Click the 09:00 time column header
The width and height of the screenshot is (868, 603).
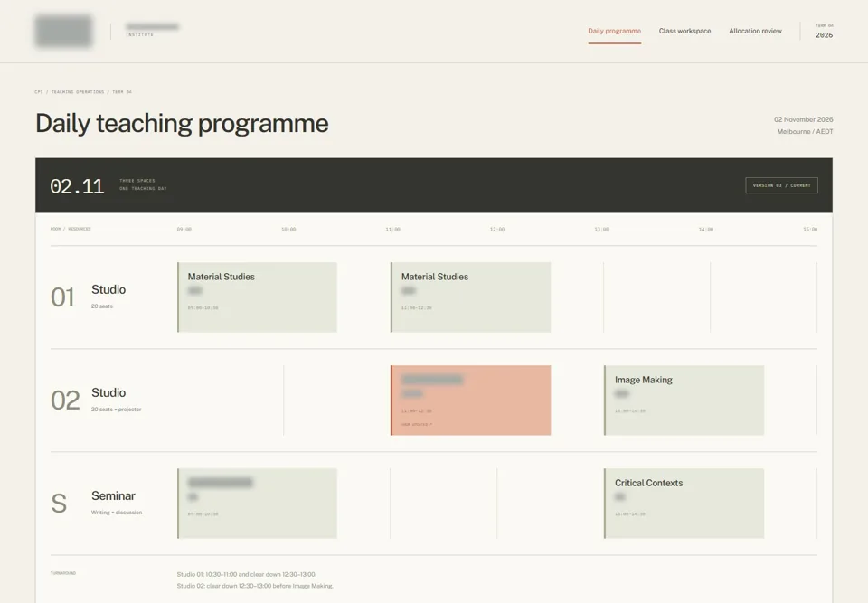184,230
